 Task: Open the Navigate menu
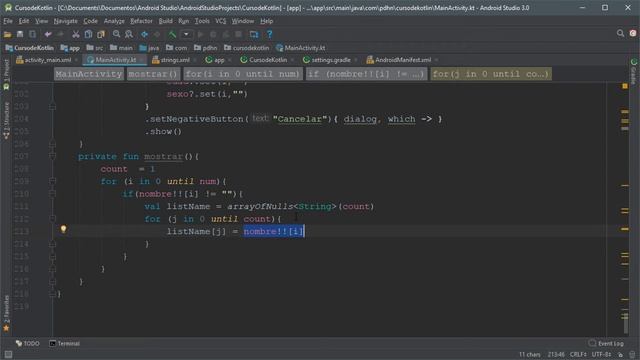click(65, 21)
